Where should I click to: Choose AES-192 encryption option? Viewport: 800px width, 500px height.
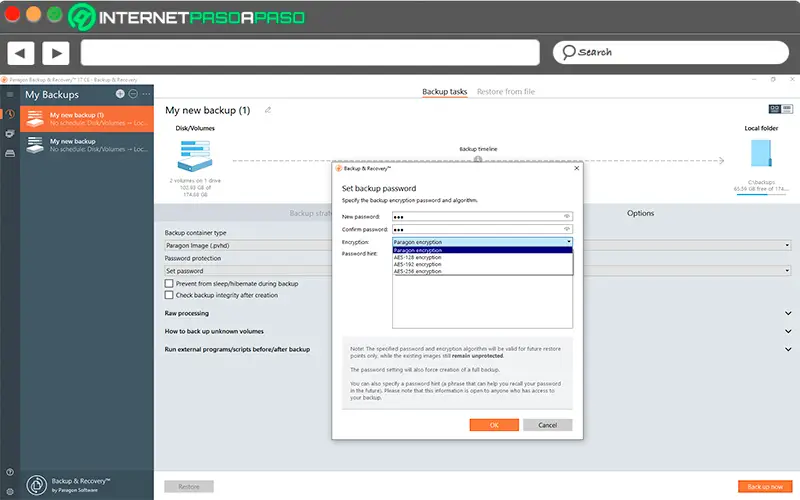[482, 264]
